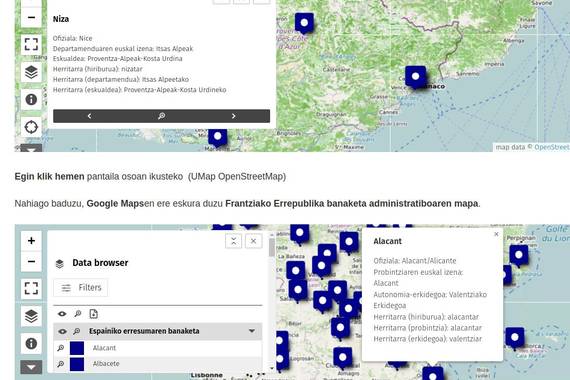Show the info caption on the Spain map
This screenshot has width=570, height=380.
click(31, 343)
